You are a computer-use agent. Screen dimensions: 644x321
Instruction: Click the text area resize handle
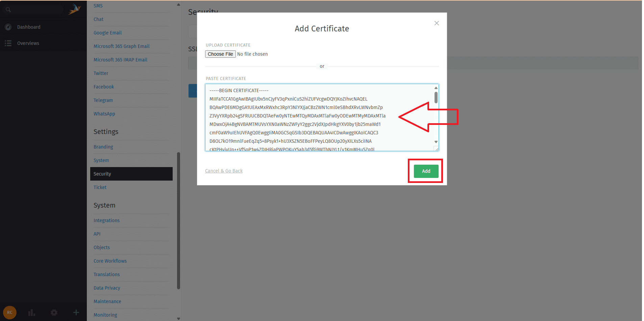(x=437, y=149)
